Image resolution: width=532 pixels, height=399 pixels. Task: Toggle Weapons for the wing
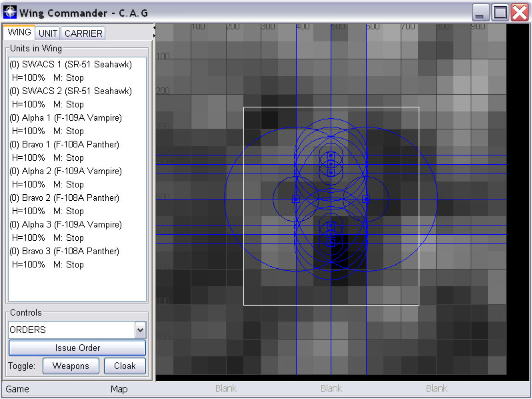click(71, 366)
